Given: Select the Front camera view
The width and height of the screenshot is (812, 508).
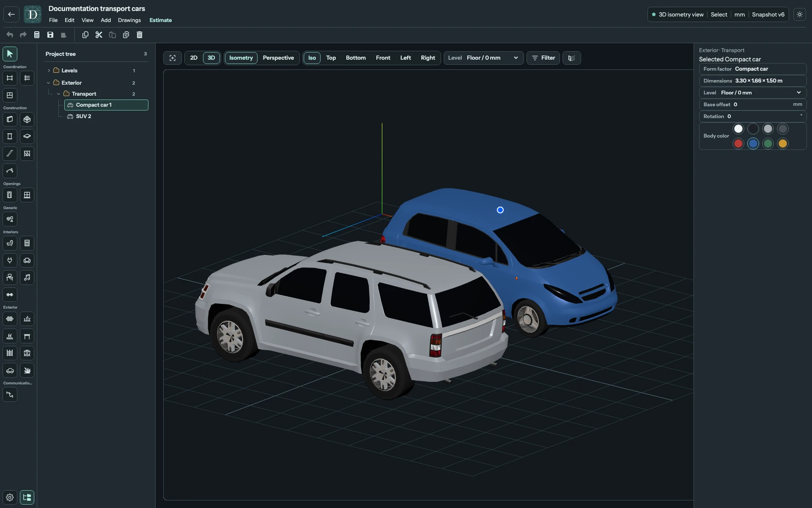Looking at the screenshot, I should click(383, 58).
